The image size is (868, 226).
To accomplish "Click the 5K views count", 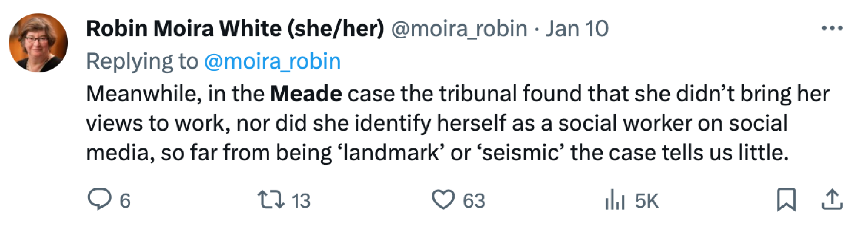I will pos(646,201).
